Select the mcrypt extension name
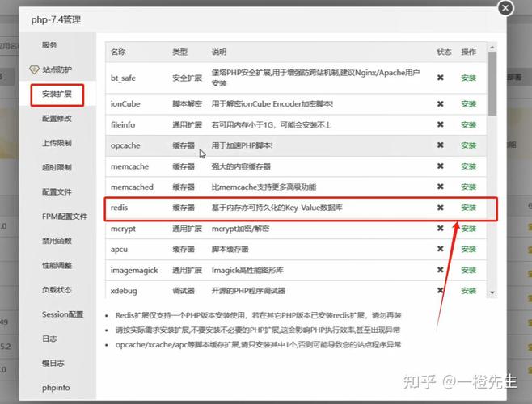The height and width of the screenshot is (404, 532). coord(123,229)
